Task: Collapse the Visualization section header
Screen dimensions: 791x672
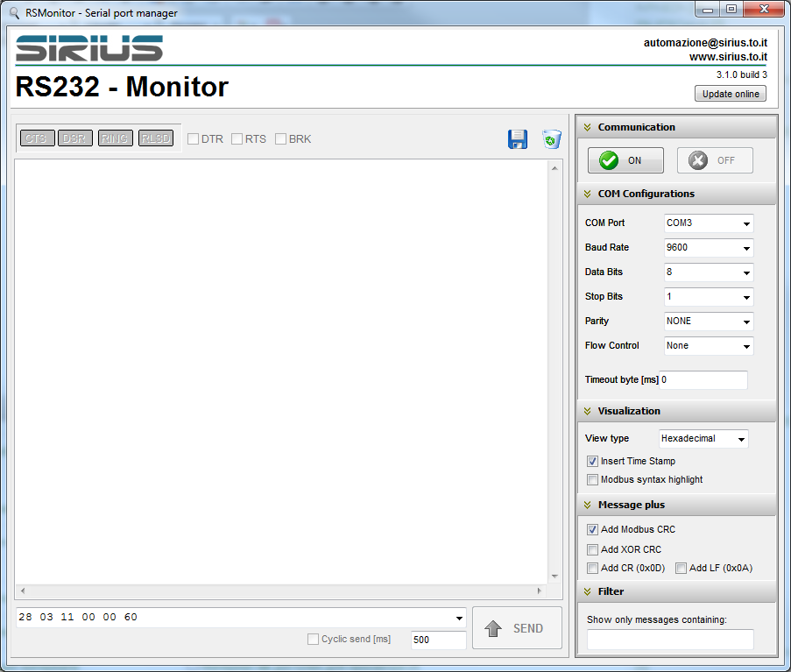Action: click(x=589, y=411)
